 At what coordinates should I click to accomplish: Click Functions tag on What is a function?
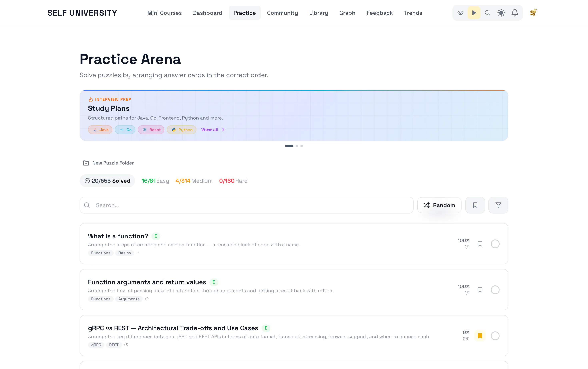tap(101, 253)
